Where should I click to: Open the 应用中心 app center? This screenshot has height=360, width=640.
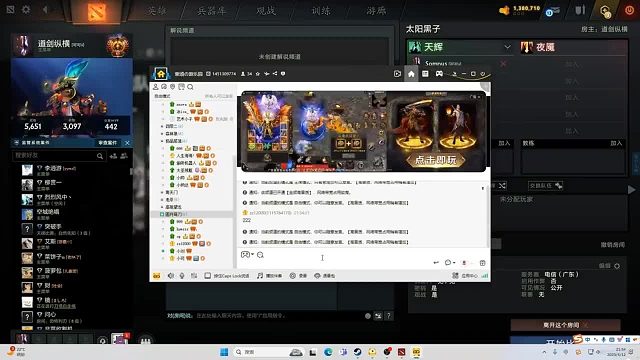point(465,276)
